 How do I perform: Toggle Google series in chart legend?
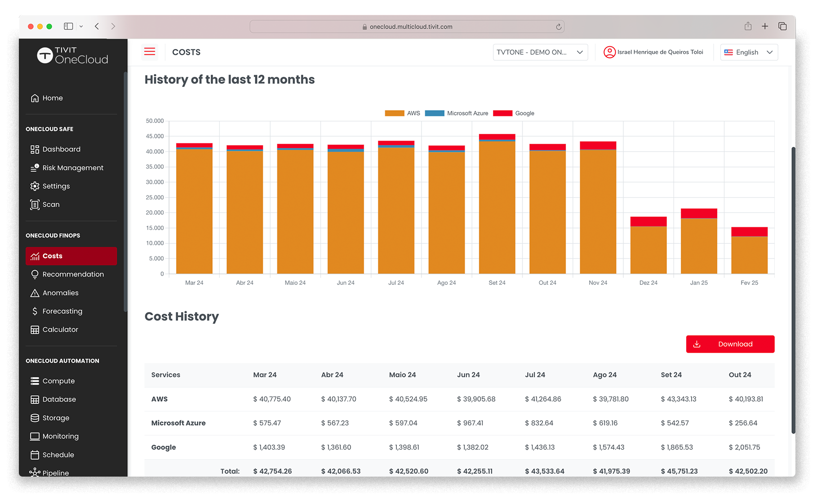pyautogui.click(x=514, y=113)
